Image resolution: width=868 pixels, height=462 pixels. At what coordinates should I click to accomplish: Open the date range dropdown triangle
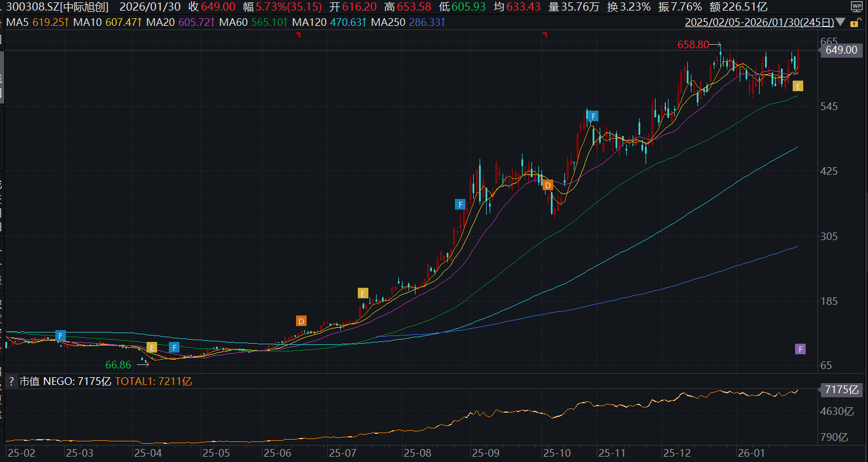coord(840,23)
